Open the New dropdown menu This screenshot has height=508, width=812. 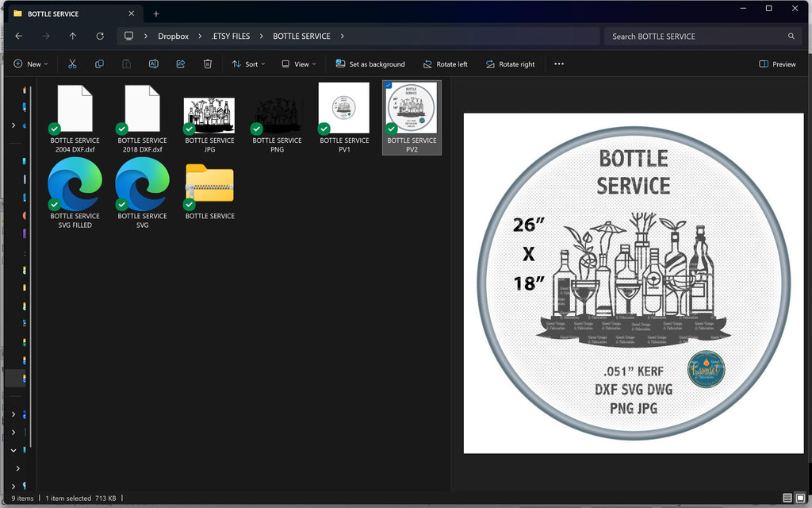point(31,63)
